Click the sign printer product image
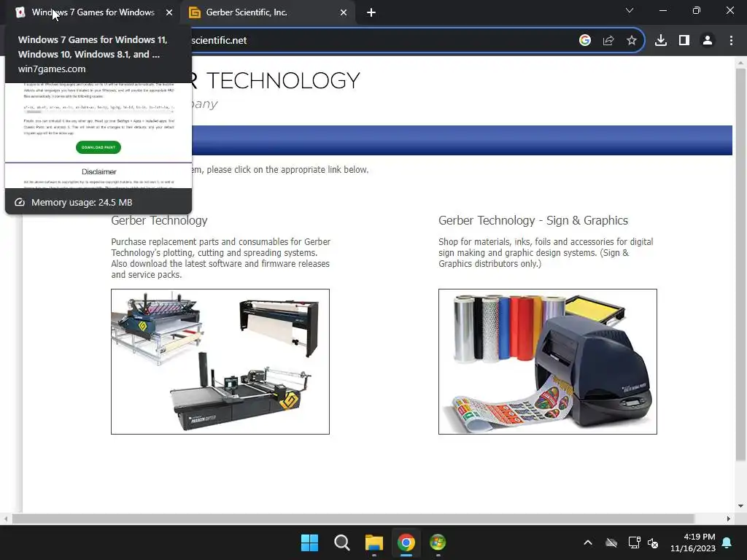Screen dimensions: 747x560 547,362
